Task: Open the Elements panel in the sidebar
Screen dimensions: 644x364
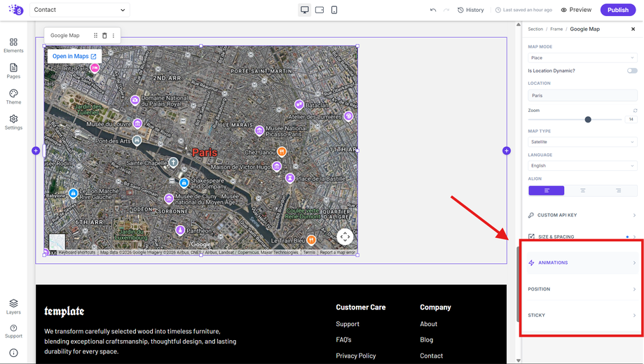Action: pyautogui.click(x=13, y=45)
